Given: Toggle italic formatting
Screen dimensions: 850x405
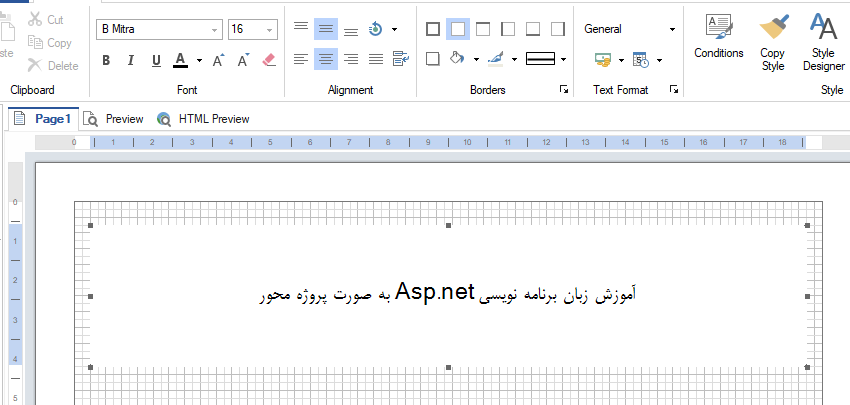Looking at the screenshot, I should point(131,60).
